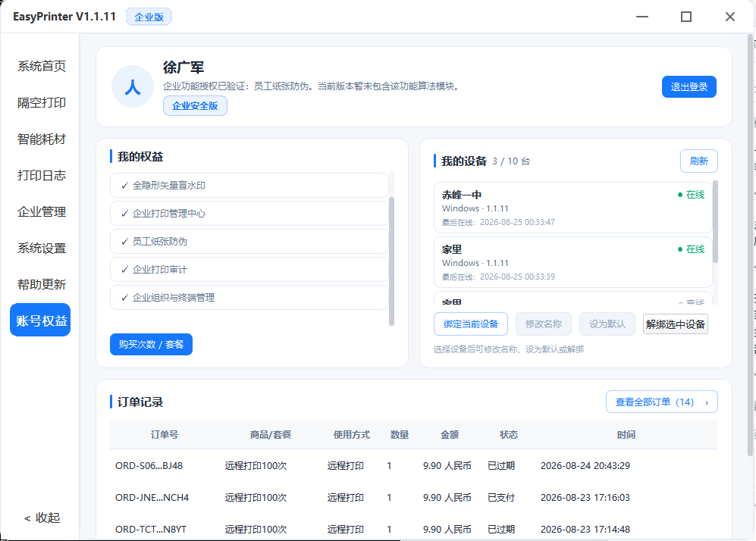Image resolution: width=756 pixels, height=541 pixels.
Task: Open 帮助更新 in sidebar
Action: (42, 285)
